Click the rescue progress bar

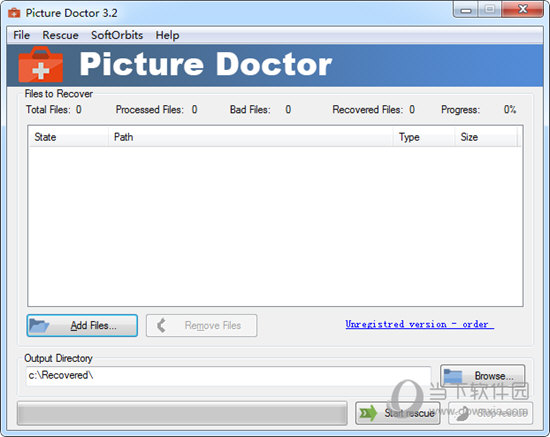click(182, 414)
